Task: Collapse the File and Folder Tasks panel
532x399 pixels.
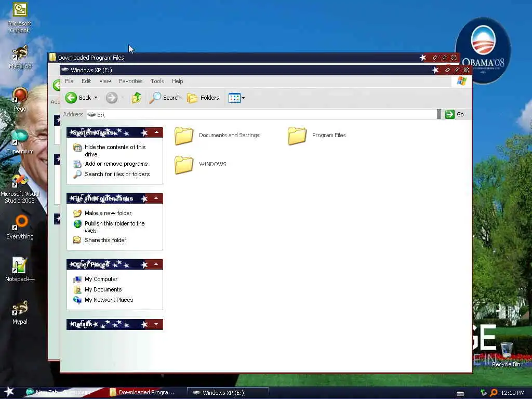Action: click(x=156, y=198)
